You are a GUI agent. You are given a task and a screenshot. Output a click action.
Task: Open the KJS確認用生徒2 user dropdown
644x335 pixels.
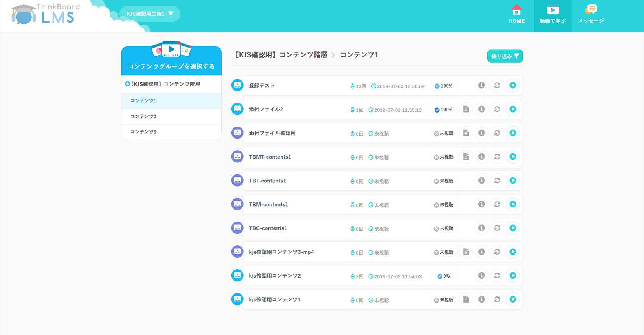(150, 14)
